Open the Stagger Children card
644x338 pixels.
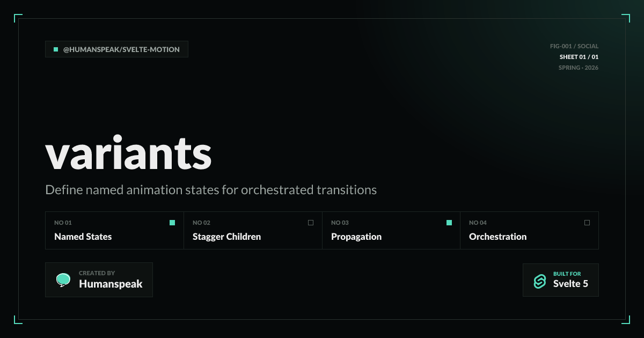pyautogui.click(x=253, y=231)
